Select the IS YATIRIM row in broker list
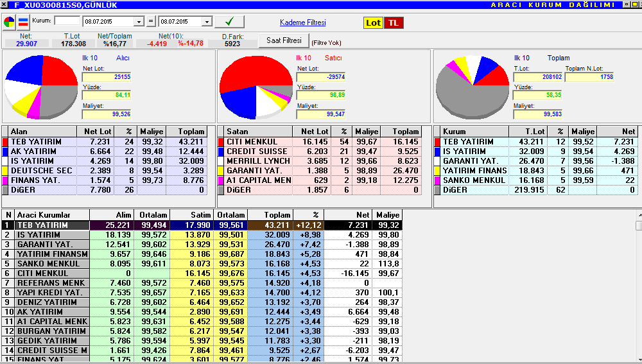 [x=202, y=234]
